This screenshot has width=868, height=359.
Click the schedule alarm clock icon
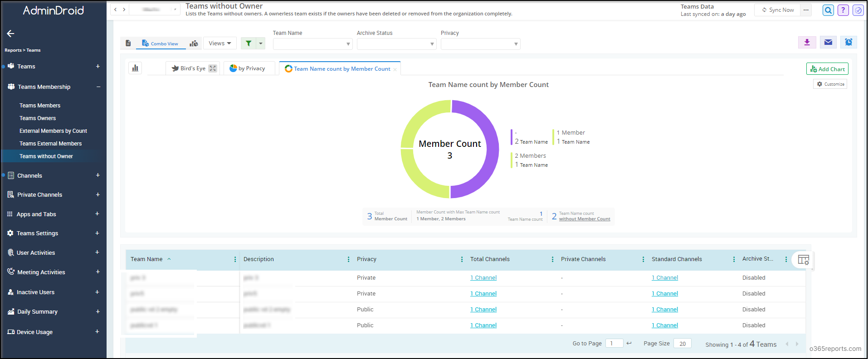[848, 42]
